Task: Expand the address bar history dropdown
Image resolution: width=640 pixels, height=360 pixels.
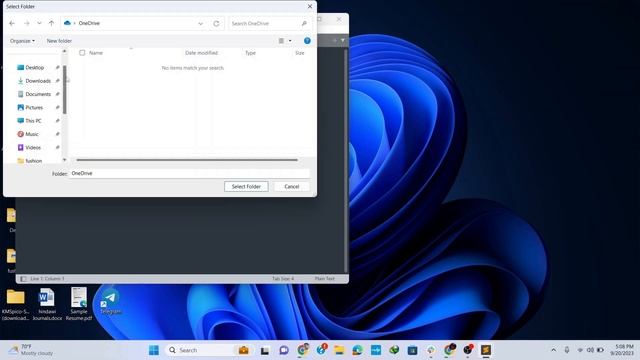Action: 200,24
